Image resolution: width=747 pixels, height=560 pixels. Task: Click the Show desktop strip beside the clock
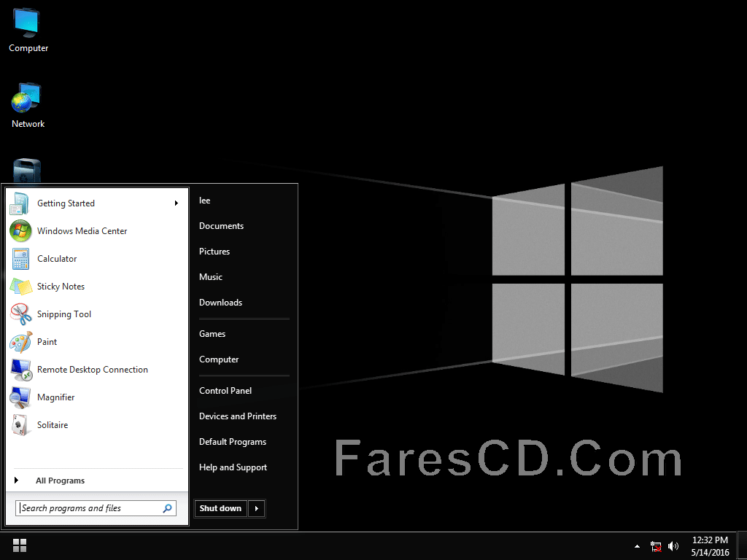[743, 546]
